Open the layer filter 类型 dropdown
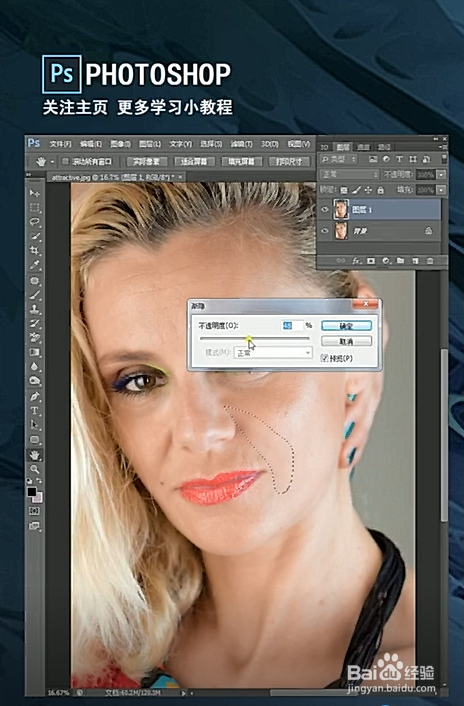This screenshot has width=464, height=706. click(x=338, y=159)
